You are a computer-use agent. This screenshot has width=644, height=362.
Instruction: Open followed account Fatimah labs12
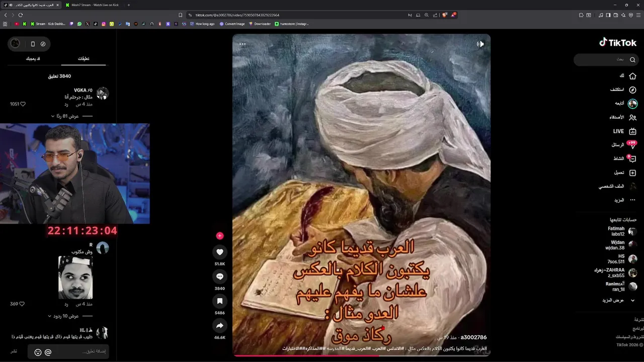coord(623,231)
